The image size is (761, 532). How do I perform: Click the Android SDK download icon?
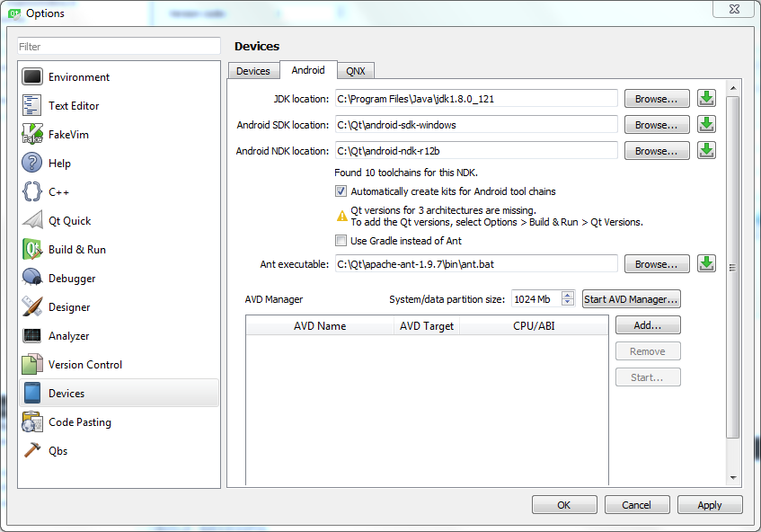[x=706, y=125]
